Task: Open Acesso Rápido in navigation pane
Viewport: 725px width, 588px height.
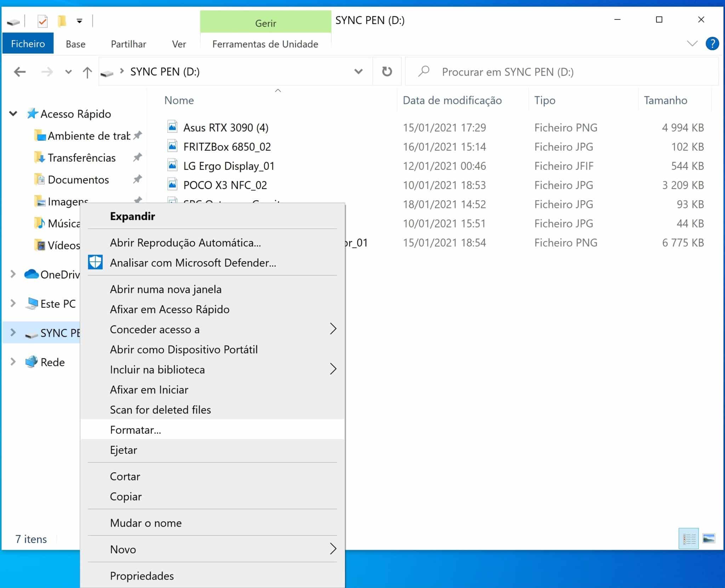Action: (x=75, y=114)
